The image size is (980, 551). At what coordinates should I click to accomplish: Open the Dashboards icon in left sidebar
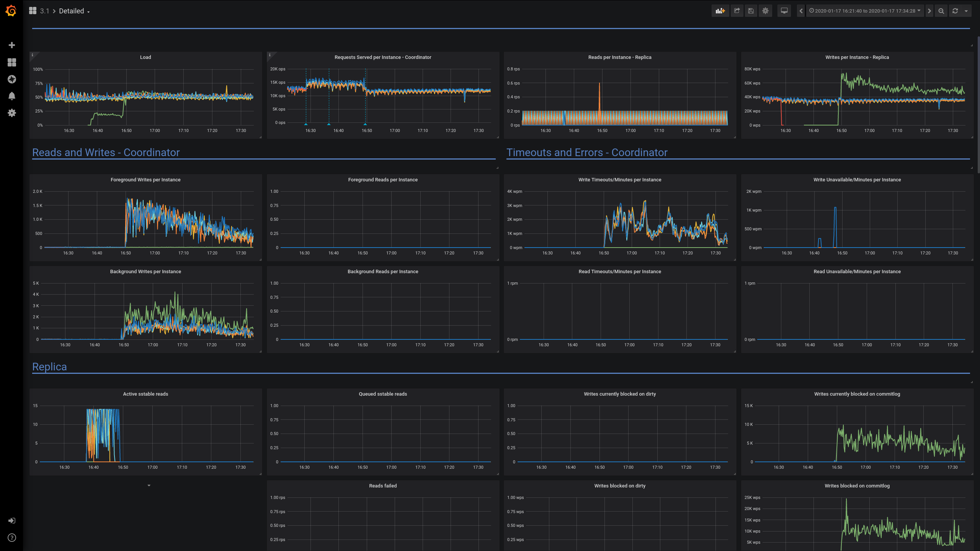(x=11, y=62)
